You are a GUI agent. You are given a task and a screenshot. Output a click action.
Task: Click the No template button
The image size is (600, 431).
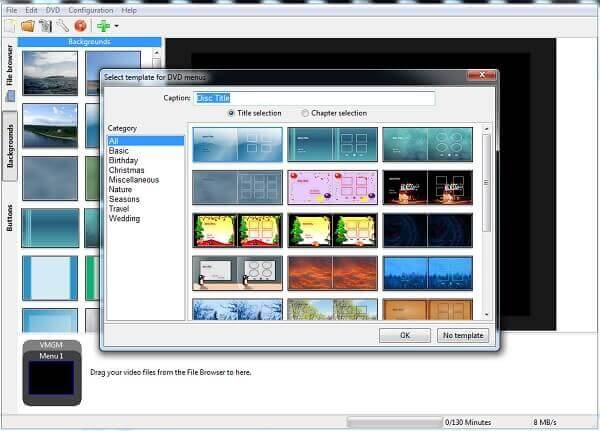click(x=463, y=336)
